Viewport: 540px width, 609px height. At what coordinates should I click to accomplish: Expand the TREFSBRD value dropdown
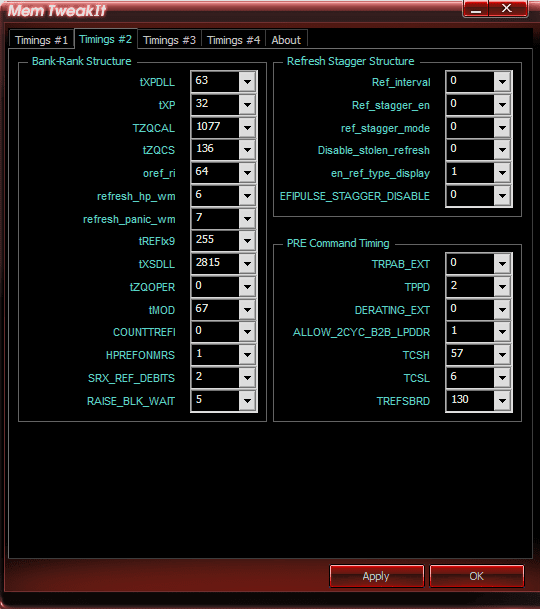point(502,401)
